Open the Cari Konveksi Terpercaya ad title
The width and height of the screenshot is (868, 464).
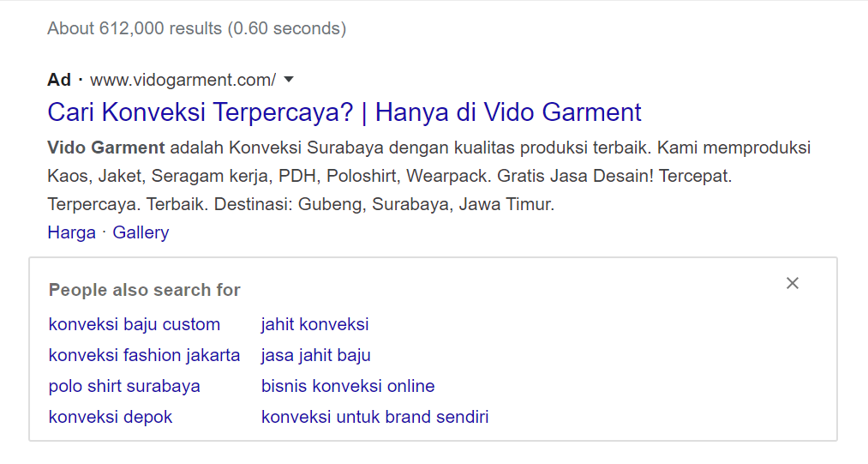tap(344, 112)
